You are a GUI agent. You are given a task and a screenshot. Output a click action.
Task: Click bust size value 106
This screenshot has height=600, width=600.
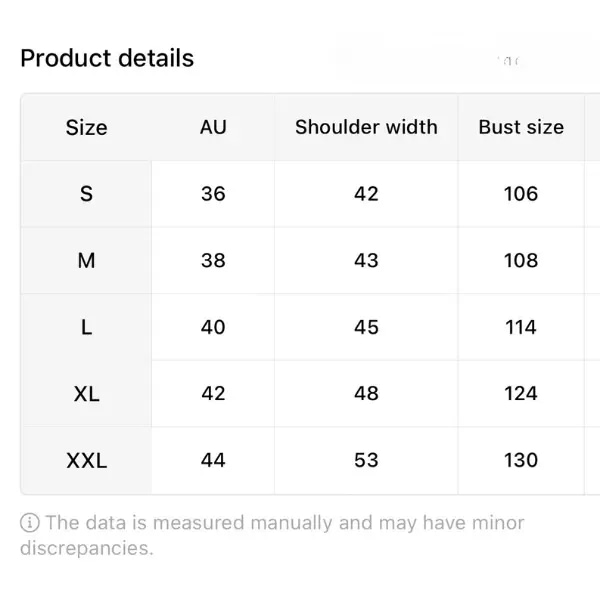[x=521, y=194]
